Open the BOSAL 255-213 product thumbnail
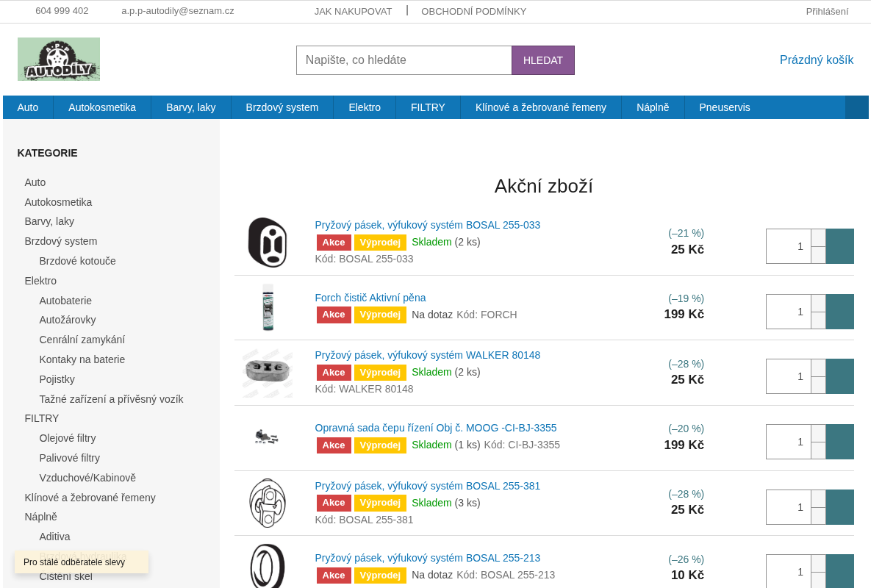The image size is (882, 588). [x=267, y=566]
